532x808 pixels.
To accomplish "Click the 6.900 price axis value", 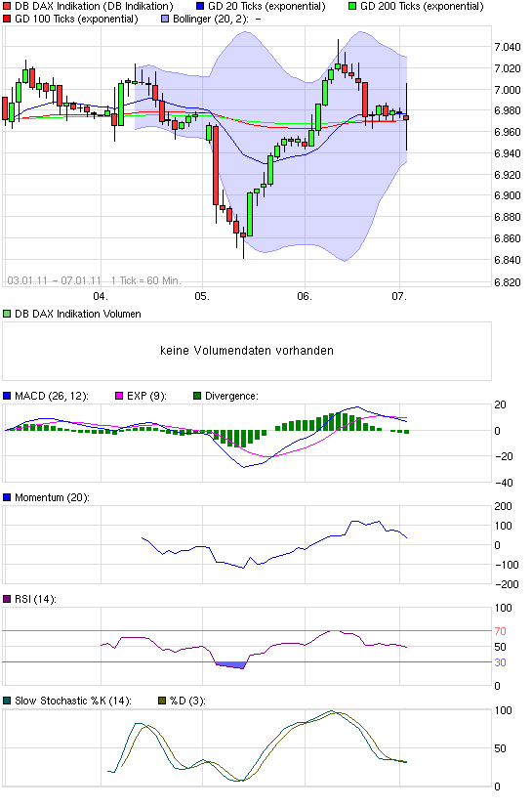I will 508,195.
